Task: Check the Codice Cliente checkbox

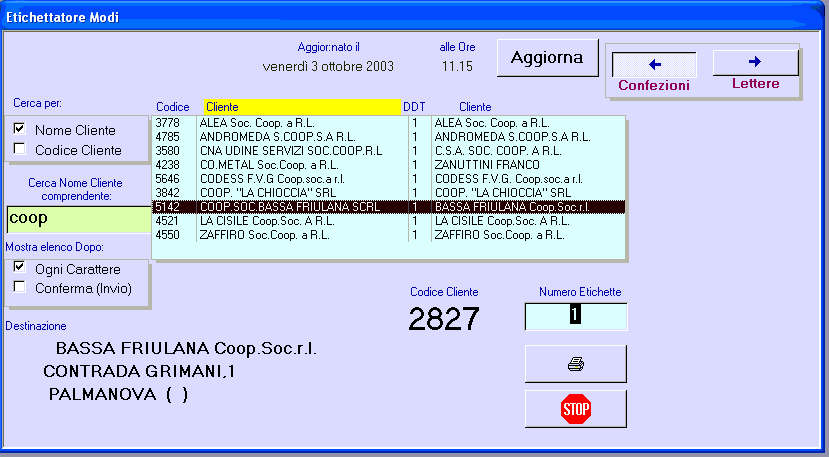Action: coord(20,149)
